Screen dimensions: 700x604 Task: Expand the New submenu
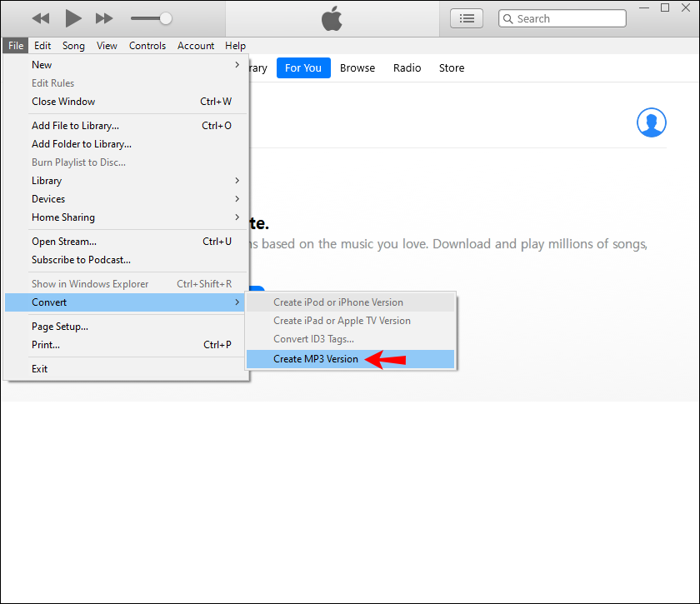tap(125, 65)
